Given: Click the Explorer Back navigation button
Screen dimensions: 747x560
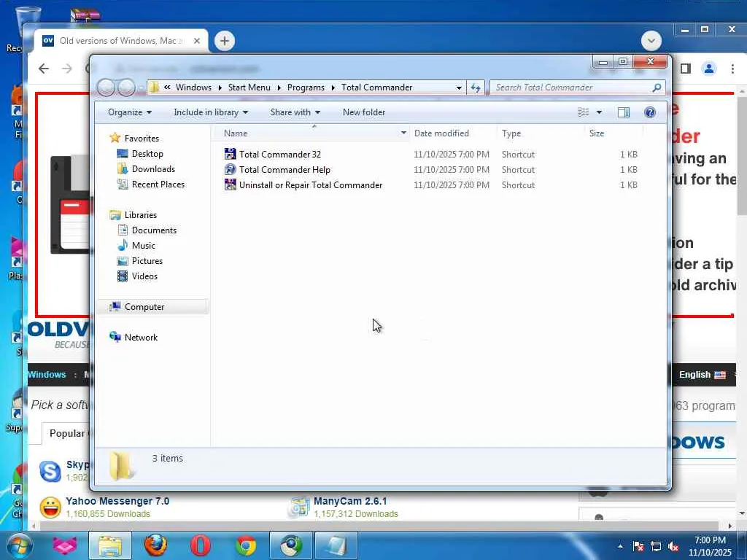Looking at the screenshot, I should pyautogui.click(x=106, y=87).
